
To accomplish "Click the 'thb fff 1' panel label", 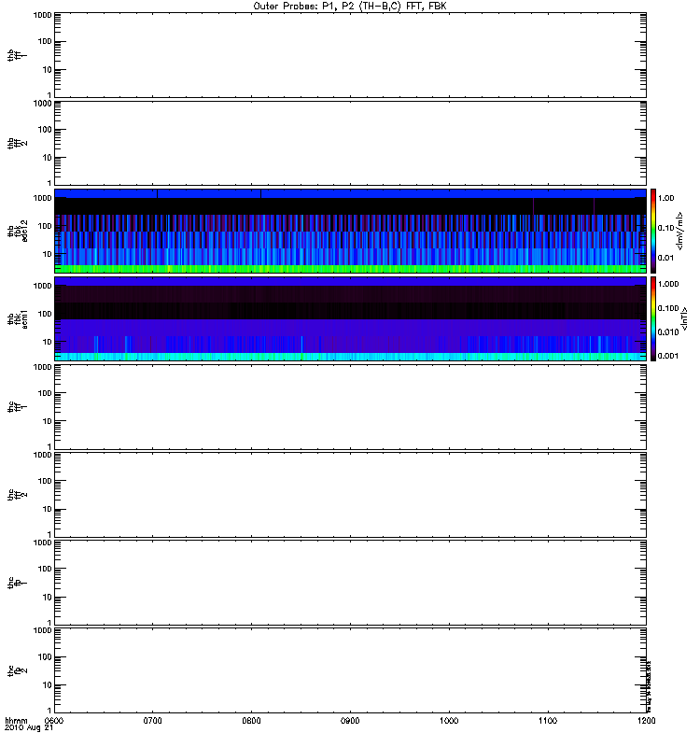I will [17, 55].
